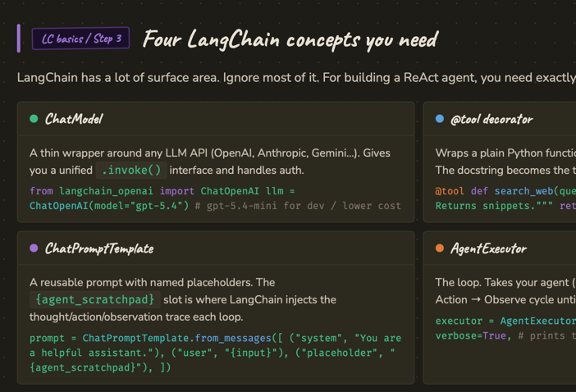Click the .invoke() inline code chip
576x392 pixels.
point(131,170)
